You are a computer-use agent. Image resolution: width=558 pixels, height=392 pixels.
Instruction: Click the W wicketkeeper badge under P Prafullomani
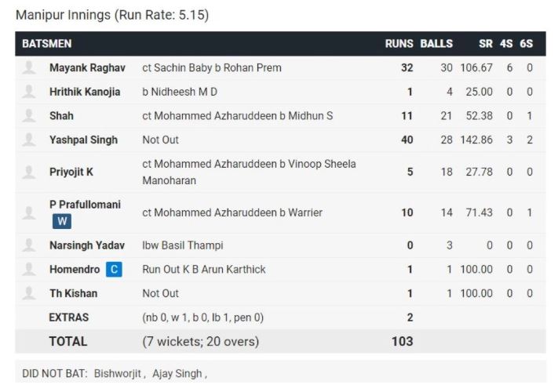pyautogui.click(x=62, y=221)
